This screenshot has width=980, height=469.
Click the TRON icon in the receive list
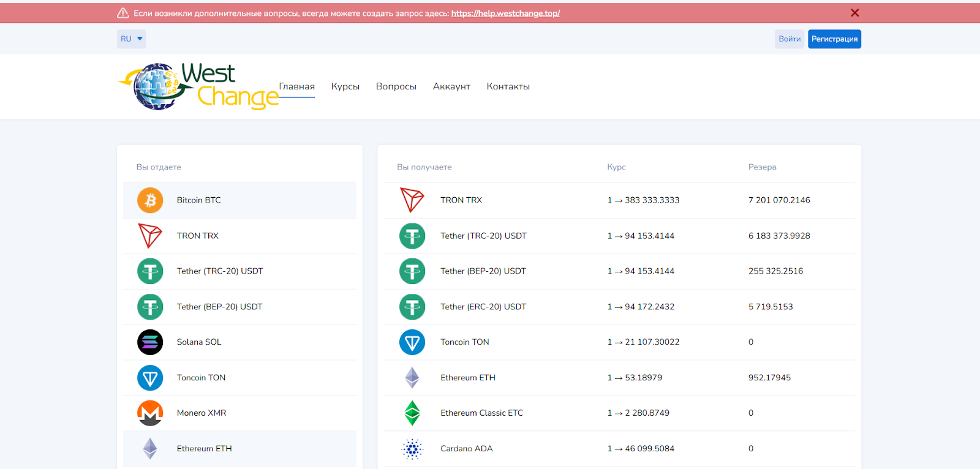click(412, 200)
